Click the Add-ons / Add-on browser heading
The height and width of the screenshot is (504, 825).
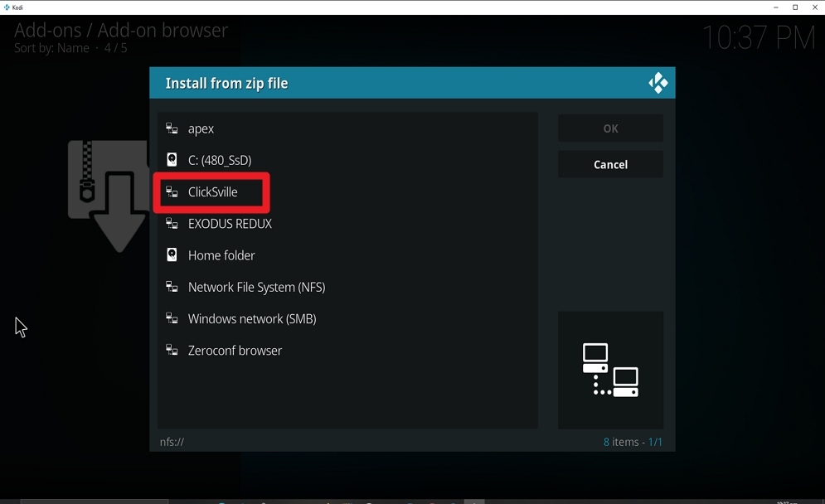(121, 31)
